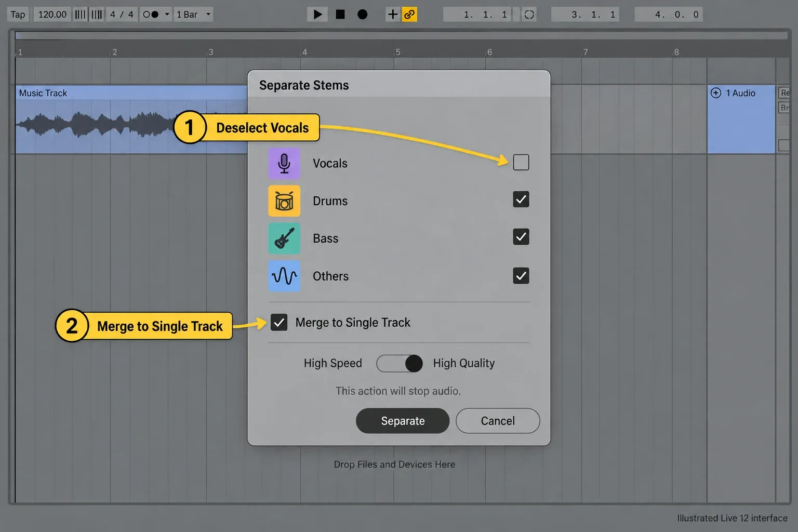Toggle the metronome icon
This screenshot has height=532, width=798.
[x=151, y=15]
